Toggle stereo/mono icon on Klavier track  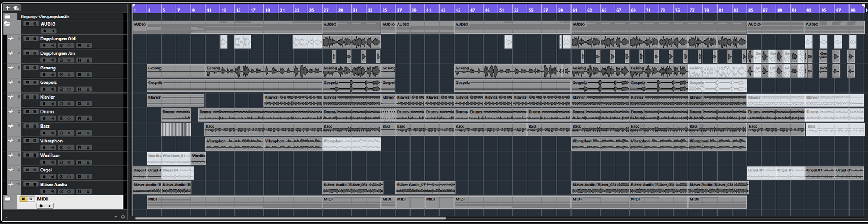click(69, 104)
